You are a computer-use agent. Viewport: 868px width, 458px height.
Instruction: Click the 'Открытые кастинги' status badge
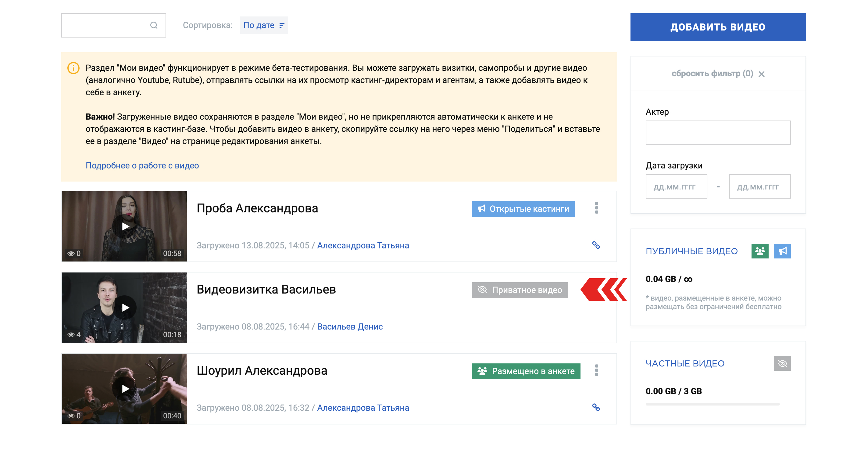click(x=523, y=209)
